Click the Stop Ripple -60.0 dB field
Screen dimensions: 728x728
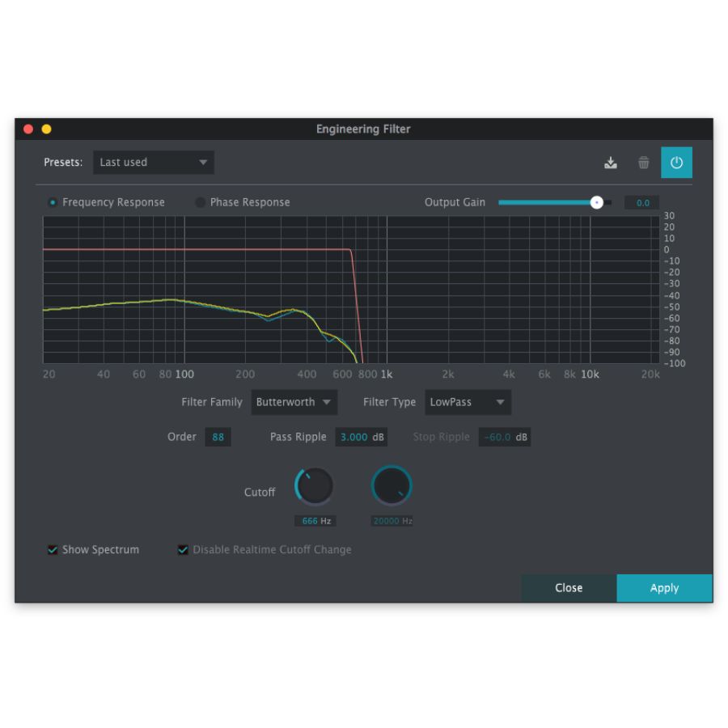tap(505, 437)
